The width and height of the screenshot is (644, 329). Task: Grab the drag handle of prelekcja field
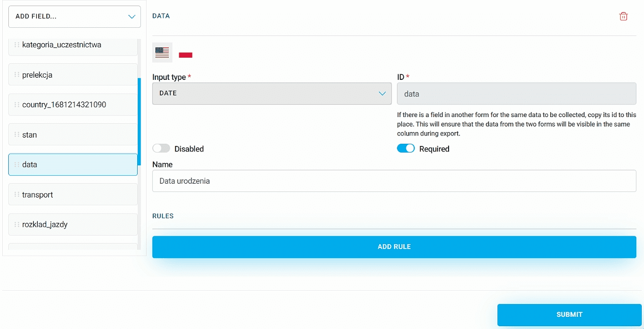click(x=17, y=75)
